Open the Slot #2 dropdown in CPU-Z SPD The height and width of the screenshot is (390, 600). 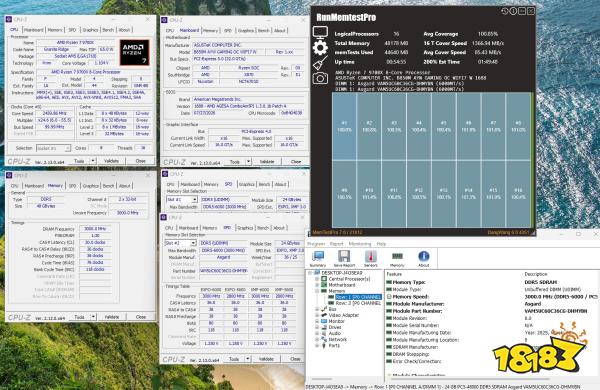[x=193, y=243]
